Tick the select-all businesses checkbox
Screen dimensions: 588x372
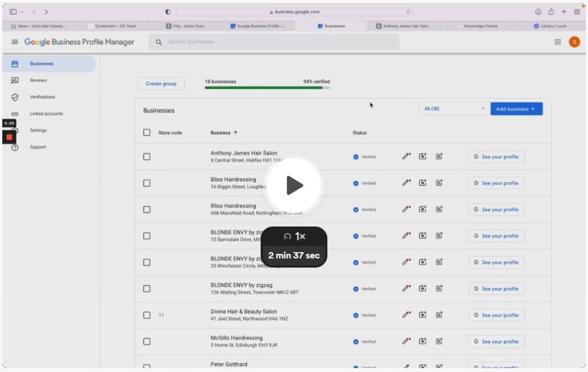click(x=146, y=133)
